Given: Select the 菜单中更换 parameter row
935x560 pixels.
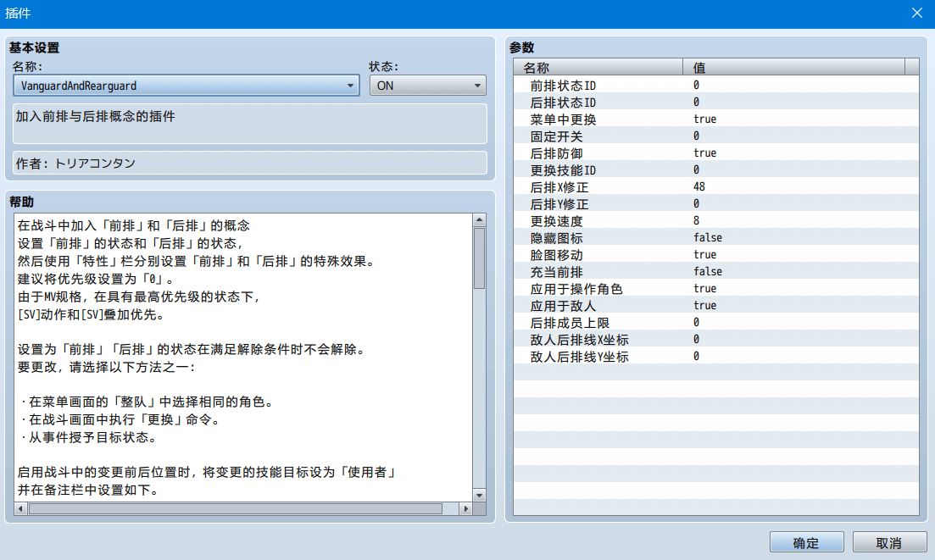Looking at the screenshot, I should click(716, 119).
